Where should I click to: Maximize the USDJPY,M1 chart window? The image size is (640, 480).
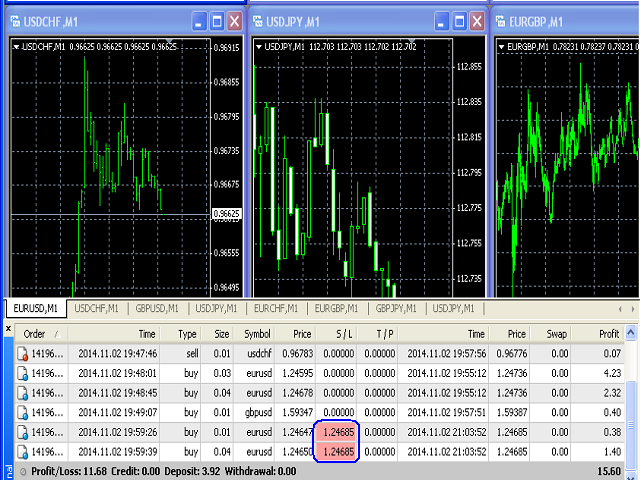tap(460, 20)
